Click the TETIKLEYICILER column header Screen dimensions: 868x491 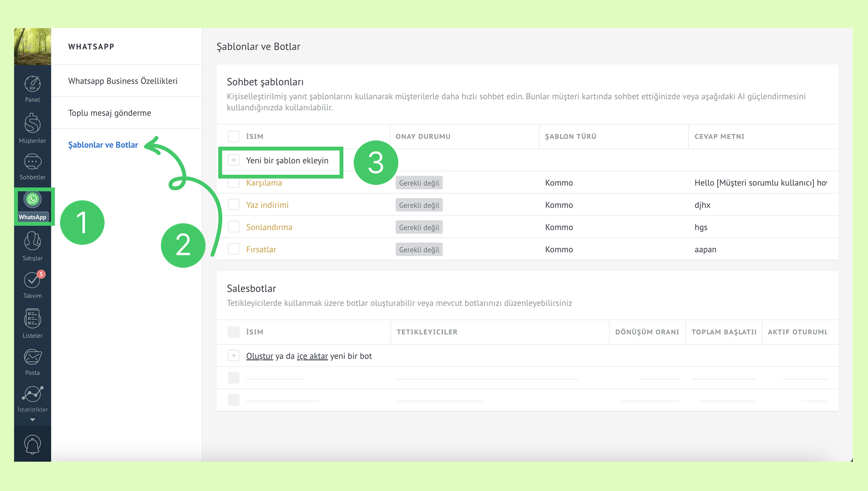(427, 332)
